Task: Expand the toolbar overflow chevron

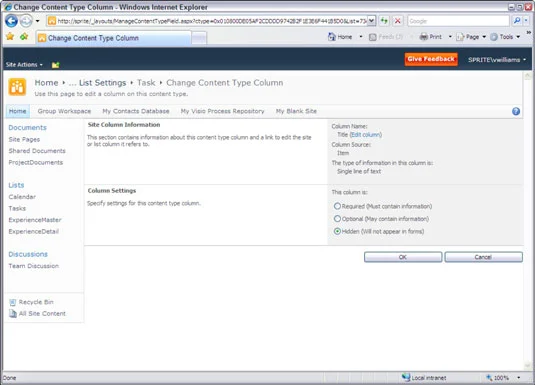Action: tap(529, 32)
